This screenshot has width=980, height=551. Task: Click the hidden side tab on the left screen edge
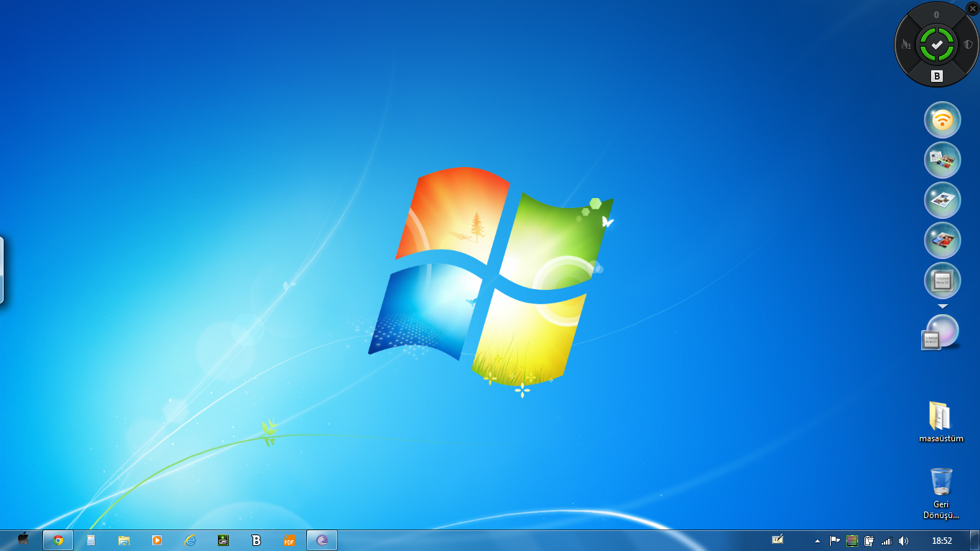2,270
